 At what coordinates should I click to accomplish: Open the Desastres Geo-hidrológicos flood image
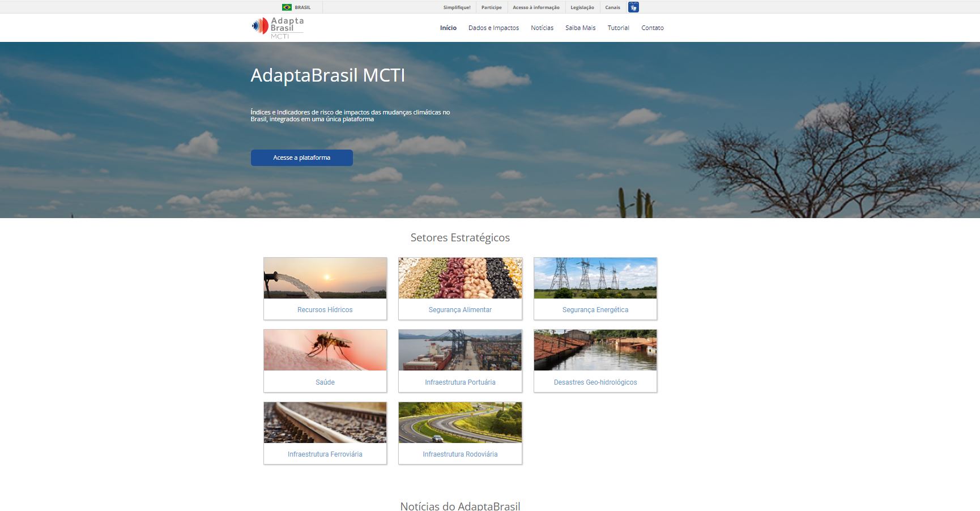[595, 350]
